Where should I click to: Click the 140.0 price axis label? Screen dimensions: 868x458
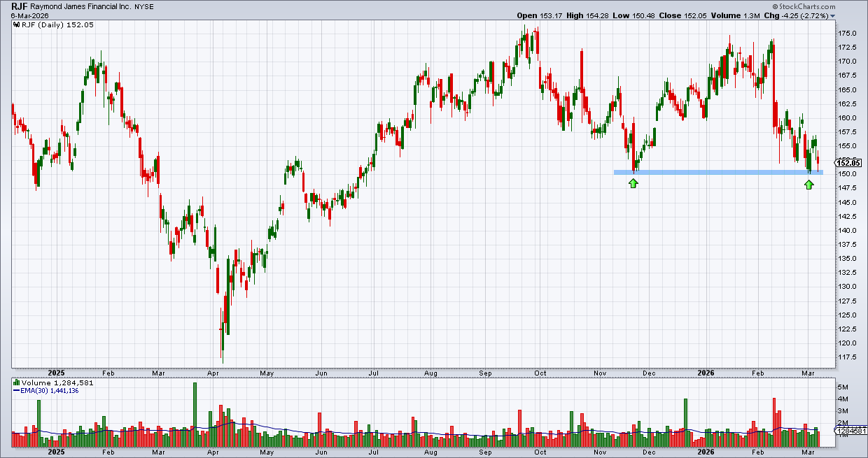click(848, 230)
